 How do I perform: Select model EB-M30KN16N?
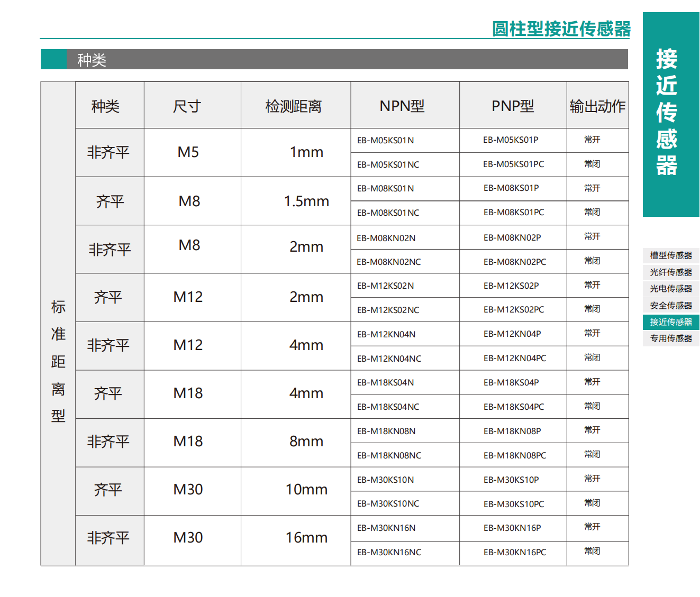[386, 528]
